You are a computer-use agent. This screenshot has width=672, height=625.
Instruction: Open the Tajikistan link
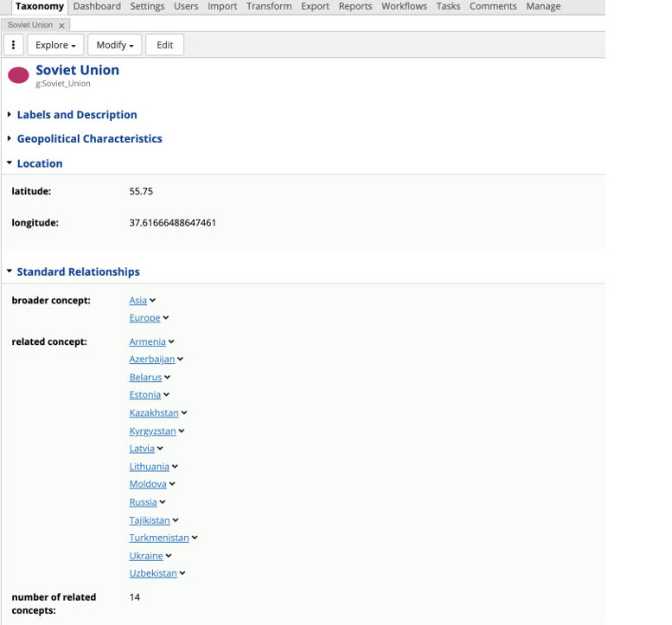coord(150,520)
